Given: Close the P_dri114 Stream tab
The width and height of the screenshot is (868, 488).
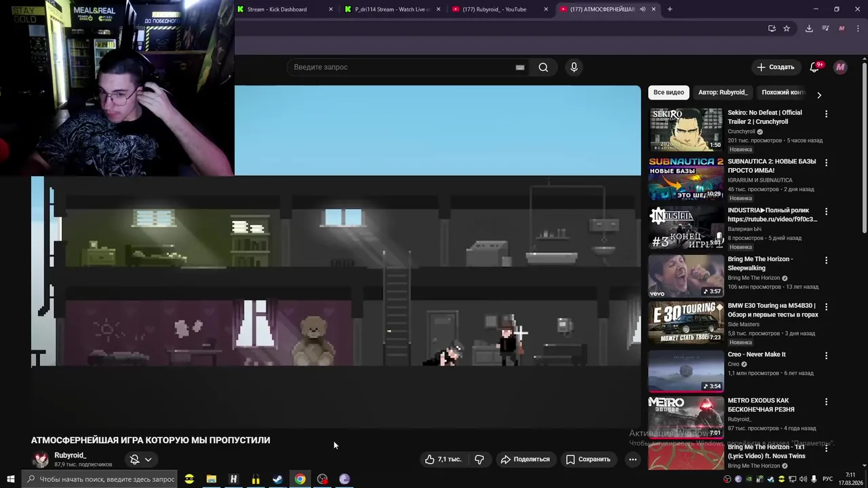Looking at the screenshot, I should coord(439,9).
